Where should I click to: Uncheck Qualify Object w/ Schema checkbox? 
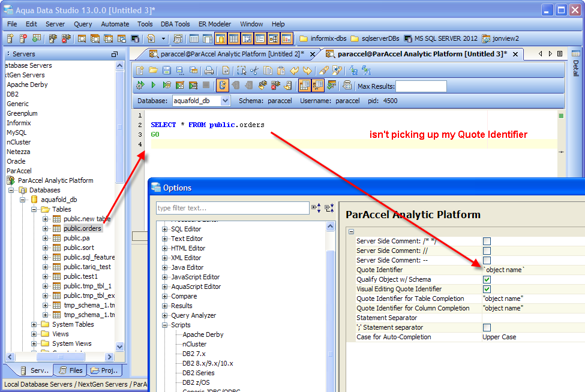point(487,279)
